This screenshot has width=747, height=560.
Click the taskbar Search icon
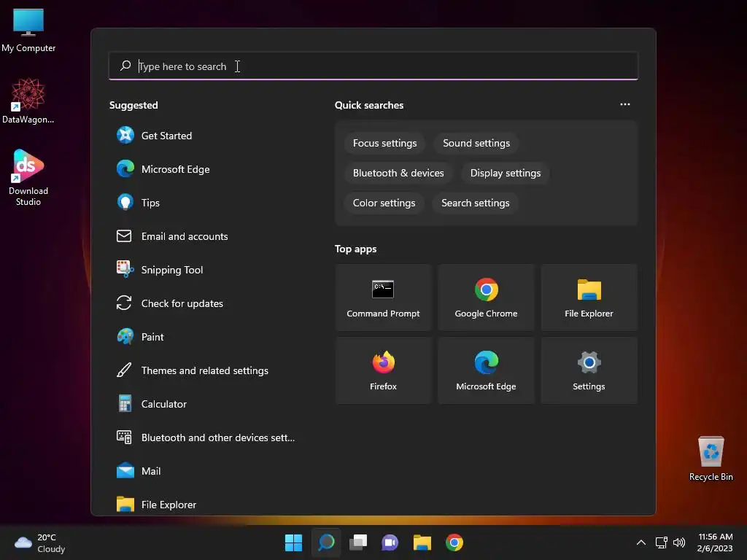[x=326, y=542]
